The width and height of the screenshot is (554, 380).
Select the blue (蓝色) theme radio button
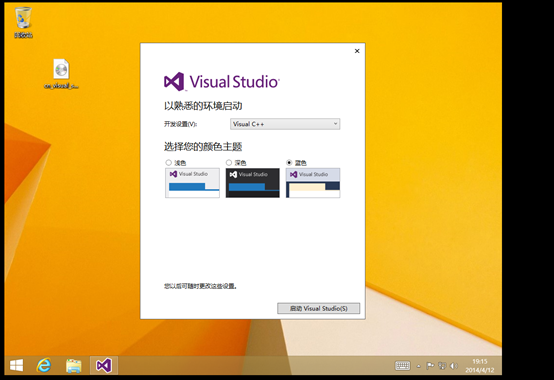pos(289,162)
